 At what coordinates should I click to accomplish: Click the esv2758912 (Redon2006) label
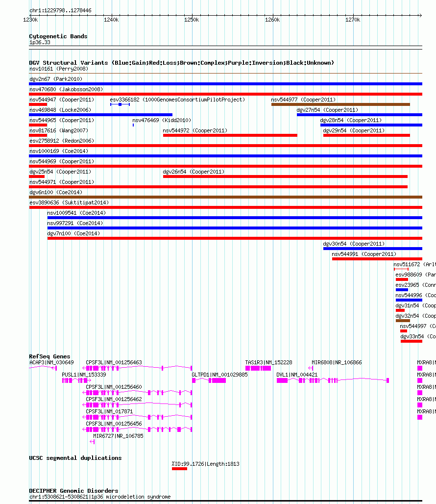point(62,141)
